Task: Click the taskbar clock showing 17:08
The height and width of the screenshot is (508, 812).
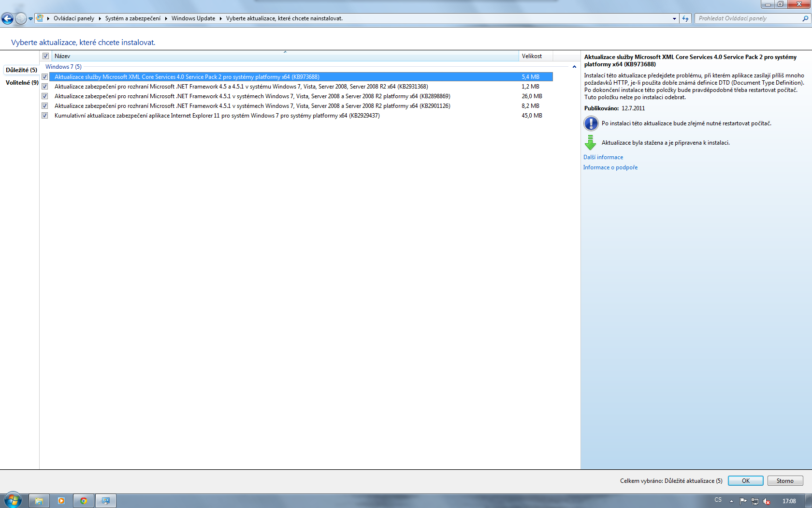Action: [x=789, y=501]
